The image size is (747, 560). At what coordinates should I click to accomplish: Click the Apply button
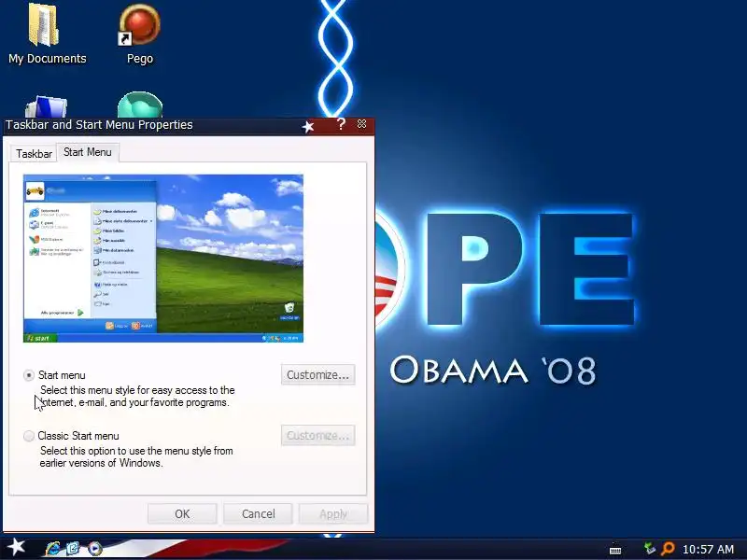333,514
